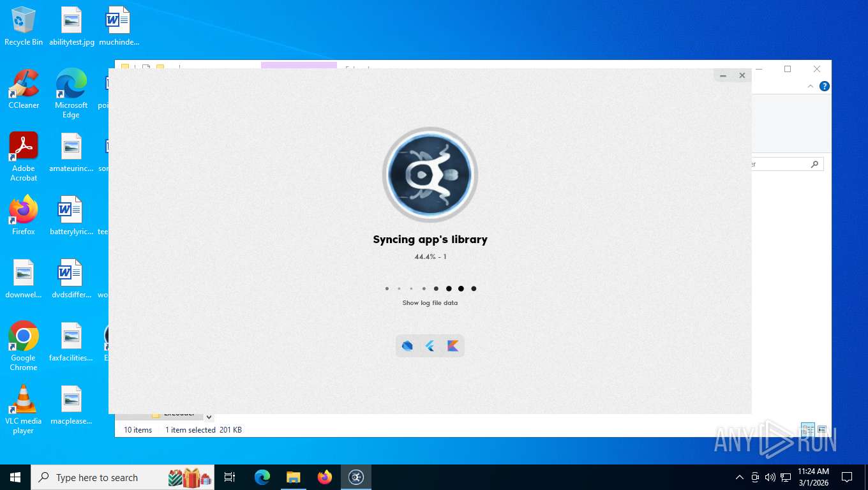Screen dimensions: 868x490
Task: Open VLC media player desktop shortcut
Action: tap(24, 410)
